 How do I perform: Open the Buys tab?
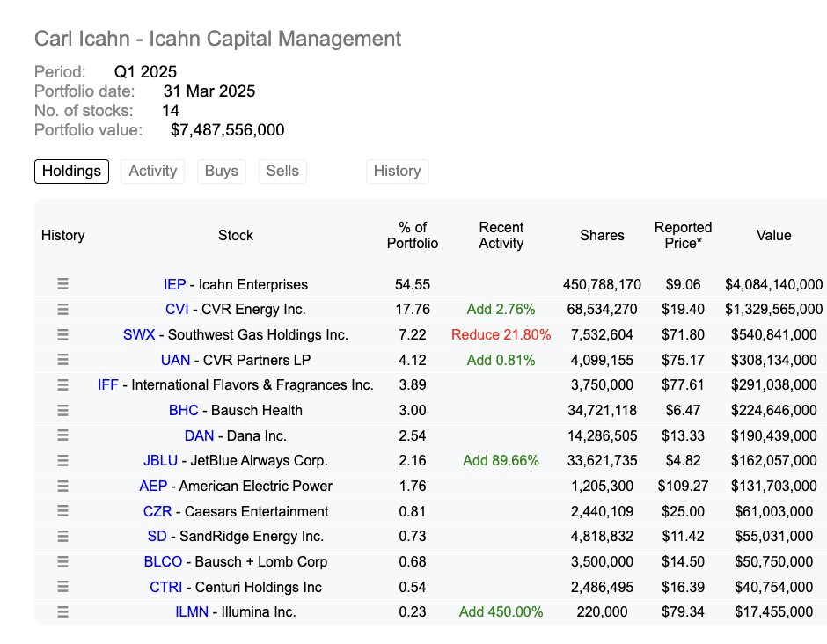click(x=222, y=172)
